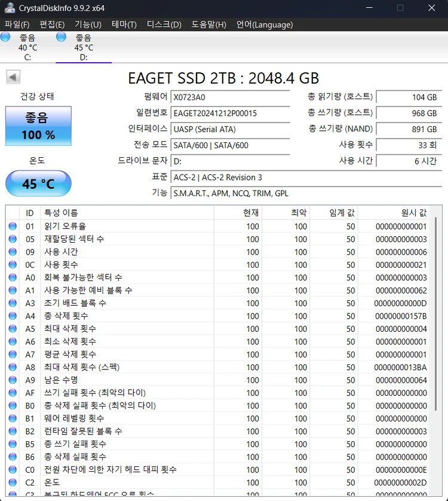Open the 편집(E) menu
The height and width of the screenshot is (501, 448).
pos(52,25)
